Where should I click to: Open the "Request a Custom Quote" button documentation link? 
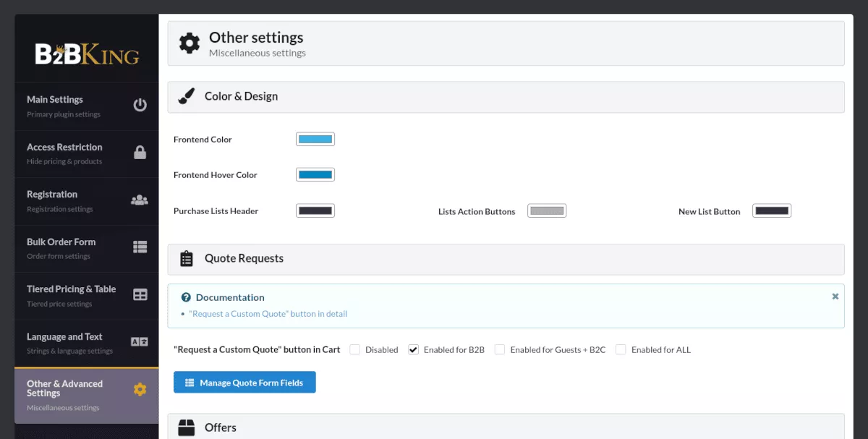tap(268, 314)
